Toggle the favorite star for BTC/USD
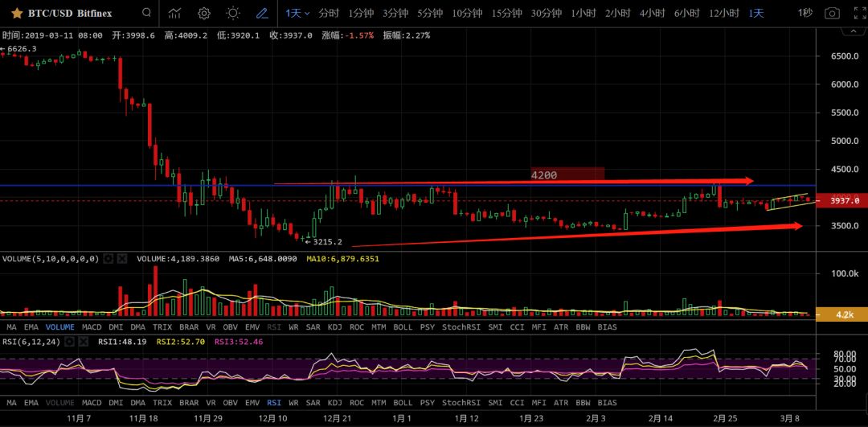This screenshot has width=868, height=427. [x=16, y=14]
